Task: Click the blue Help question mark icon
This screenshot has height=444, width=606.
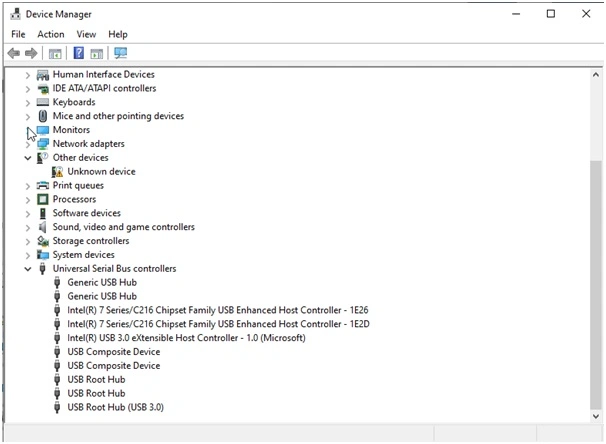Action: (78, 53)
